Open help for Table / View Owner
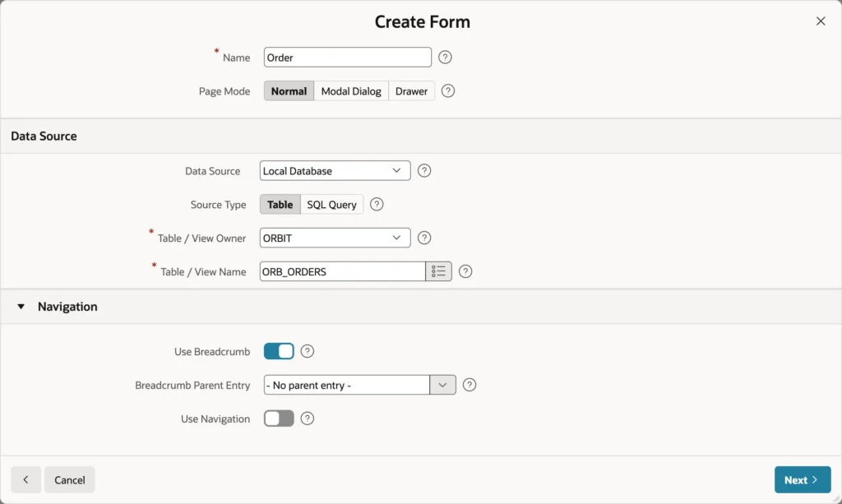Image resolution: width=842 pixels, height=504 pixels. click(x=424, y=238)
